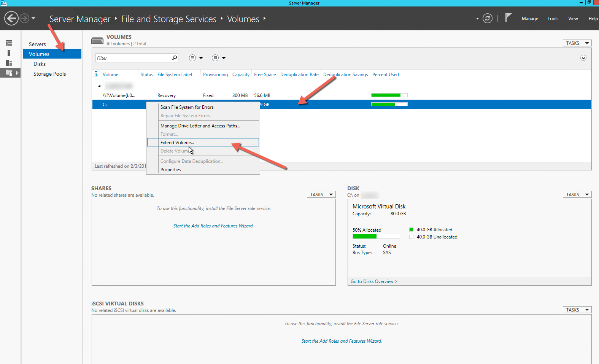Viewport: 599px width, 364px height.
Task: Open Shares TASKS dropdown
Action: pos(321,194)
